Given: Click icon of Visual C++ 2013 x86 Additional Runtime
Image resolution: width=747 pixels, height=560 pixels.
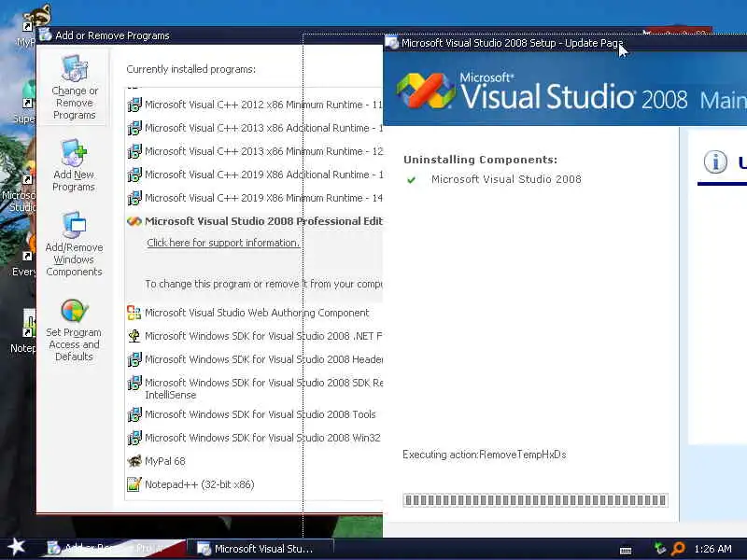Looking at the screenshot, I should coord(134,128).
